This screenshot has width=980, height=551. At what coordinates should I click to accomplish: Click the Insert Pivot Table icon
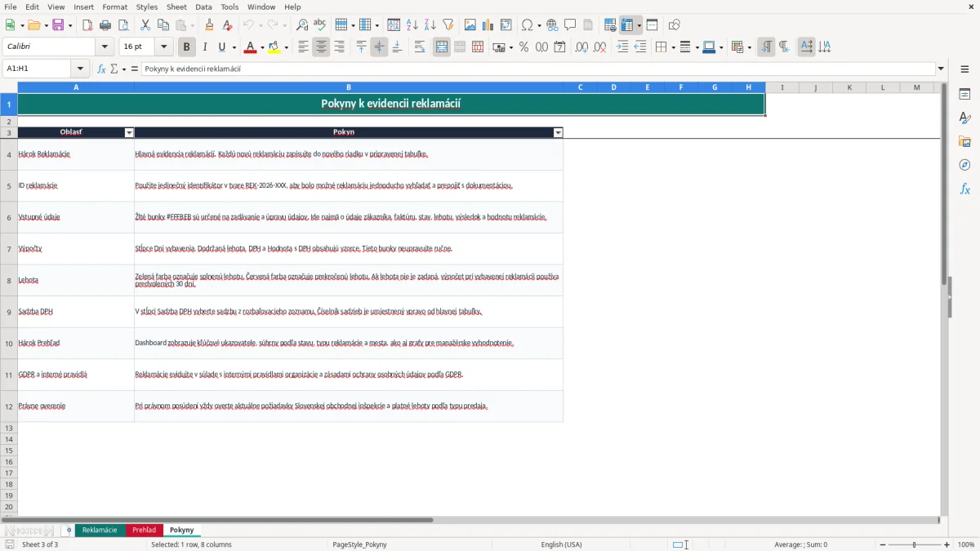(x=506, y=25)
